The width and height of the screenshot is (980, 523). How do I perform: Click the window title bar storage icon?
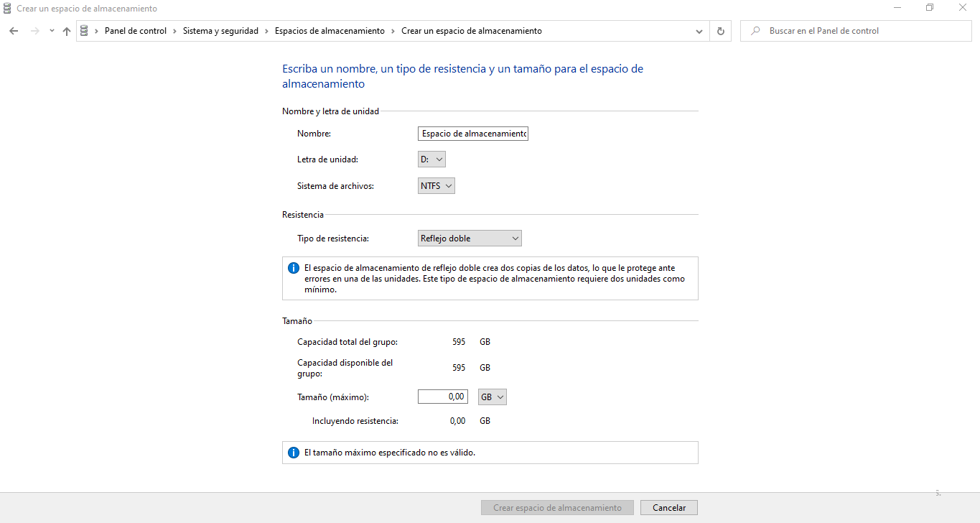tap(7, 9)
